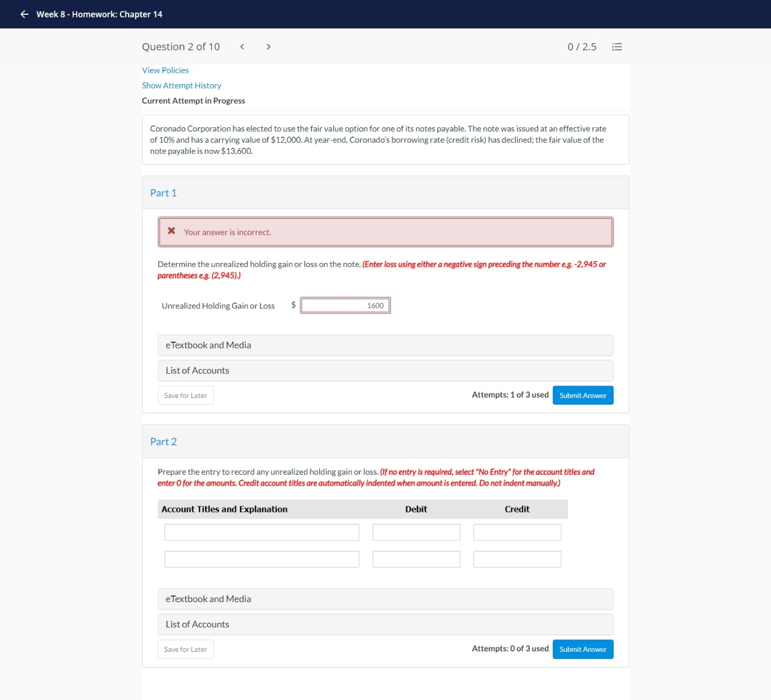Image resolution: width=771 pixels, height=700 pixels.
Task: Click the '0 / 2.5' score text
Action: [582, 47]
